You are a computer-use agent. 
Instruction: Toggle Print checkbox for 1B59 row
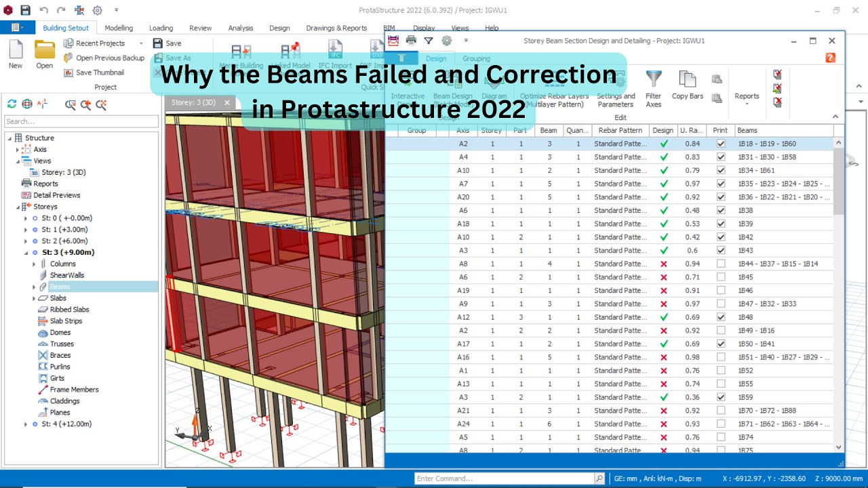(721, 397)
